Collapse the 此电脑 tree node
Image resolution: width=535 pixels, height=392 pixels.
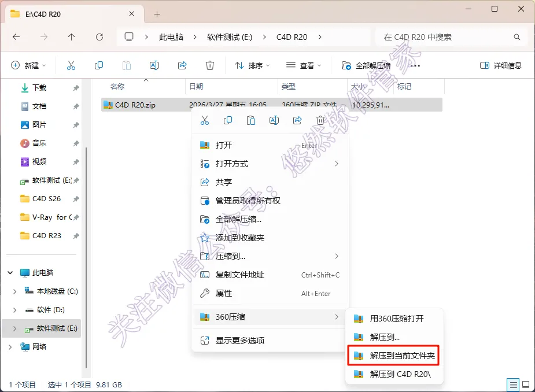click(10, 272)
